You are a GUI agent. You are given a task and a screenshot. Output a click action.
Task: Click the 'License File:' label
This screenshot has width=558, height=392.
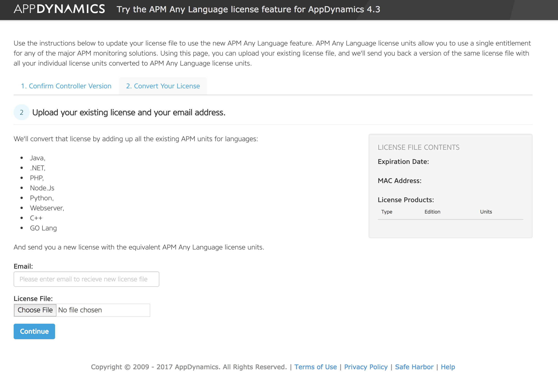[33, 299]
